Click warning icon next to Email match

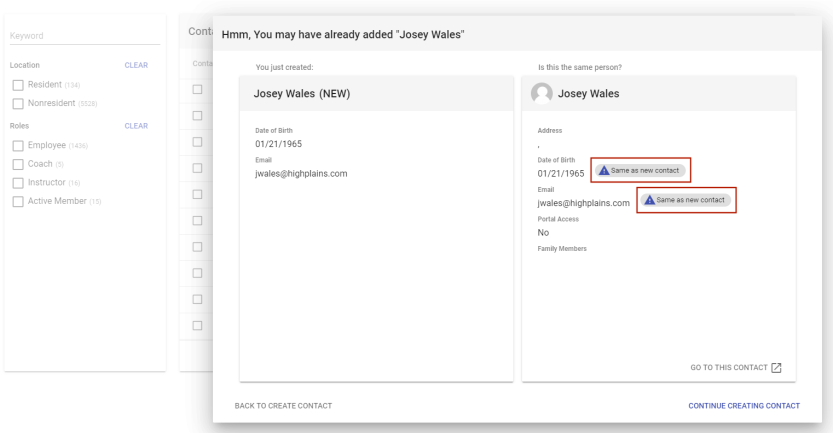coord(650,201)
